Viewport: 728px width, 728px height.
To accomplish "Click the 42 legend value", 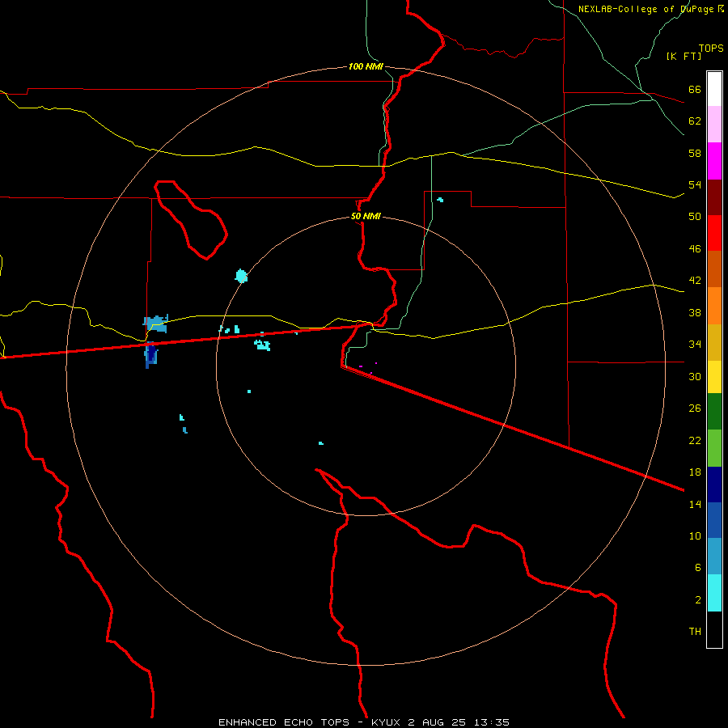I will (x=695, y=280).
